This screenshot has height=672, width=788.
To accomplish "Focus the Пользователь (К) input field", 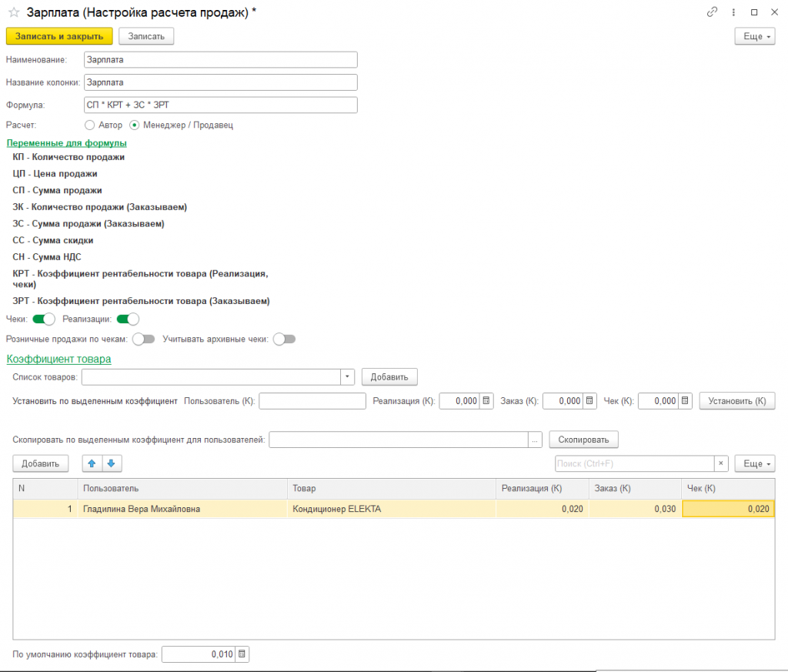I will [x=312, y=401].
